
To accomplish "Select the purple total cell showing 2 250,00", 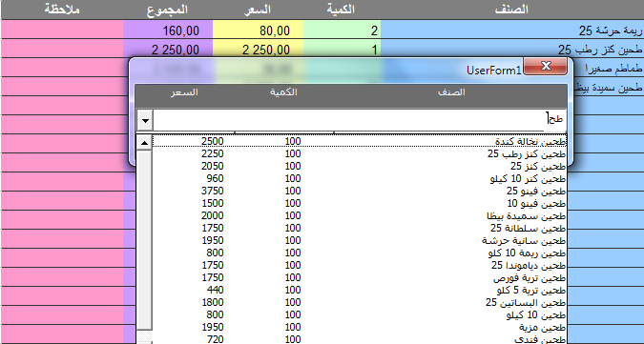I will [168, 49].
